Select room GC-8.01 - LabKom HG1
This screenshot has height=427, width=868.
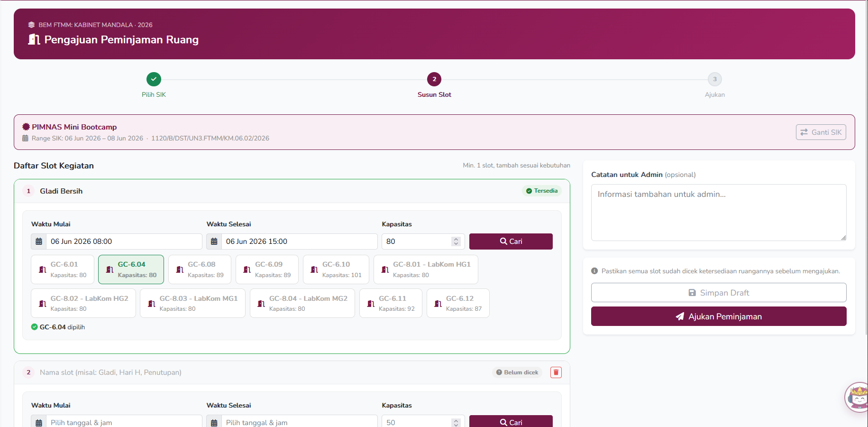426,269
